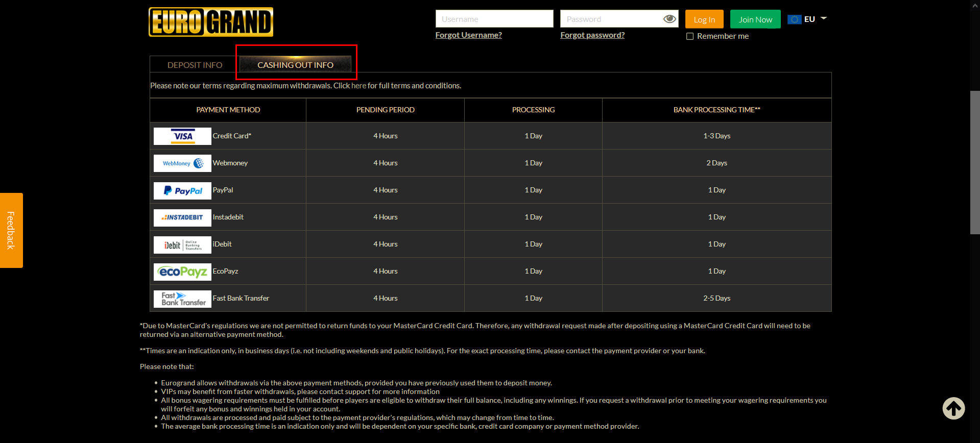Click the 'PENDING PERIOD' column header
Image resolution: width=980 pixels, height=443 pixels.
pos(386,110)
